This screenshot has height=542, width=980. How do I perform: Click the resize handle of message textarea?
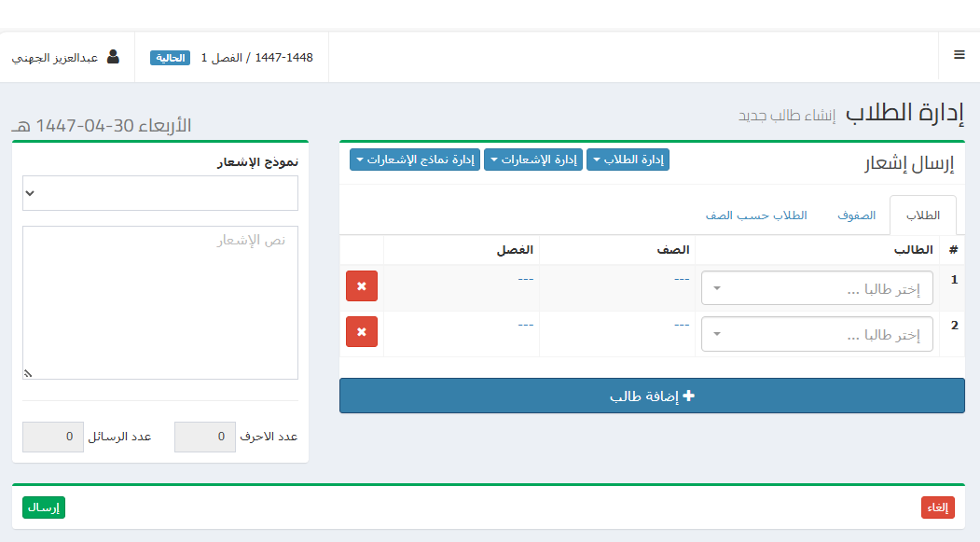point(27,373)
